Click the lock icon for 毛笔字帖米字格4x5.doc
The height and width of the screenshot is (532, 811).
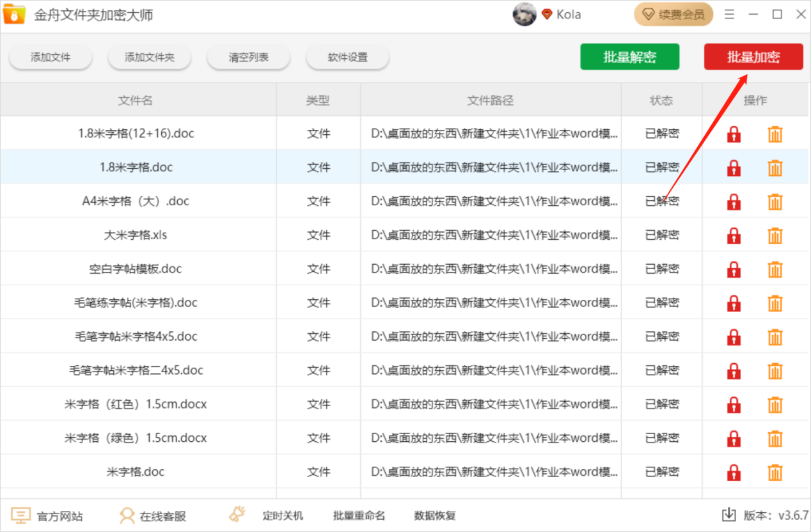pyautogui.click(x=733, y=336)
